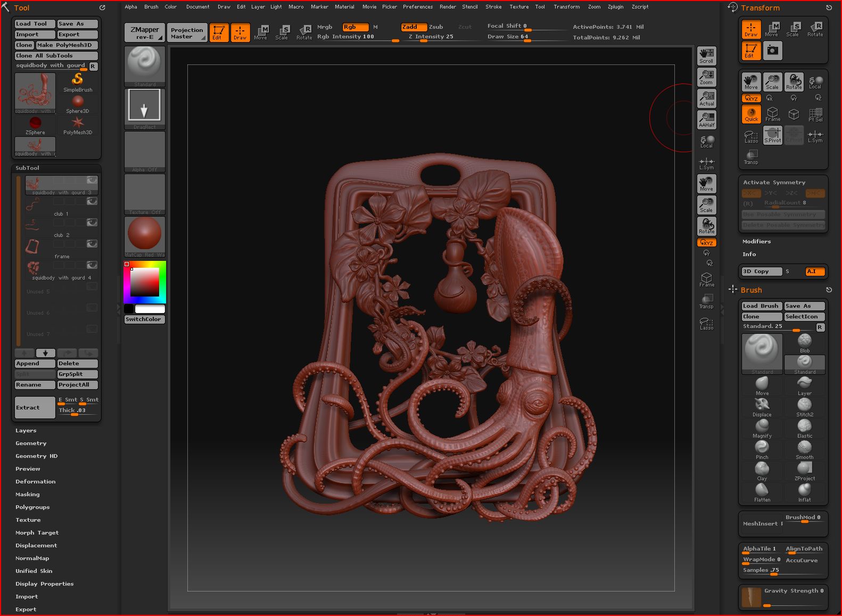Toggle the Zadd mode button
The width and height of the screenshot is (842, 616).
(x=414, y=27)
